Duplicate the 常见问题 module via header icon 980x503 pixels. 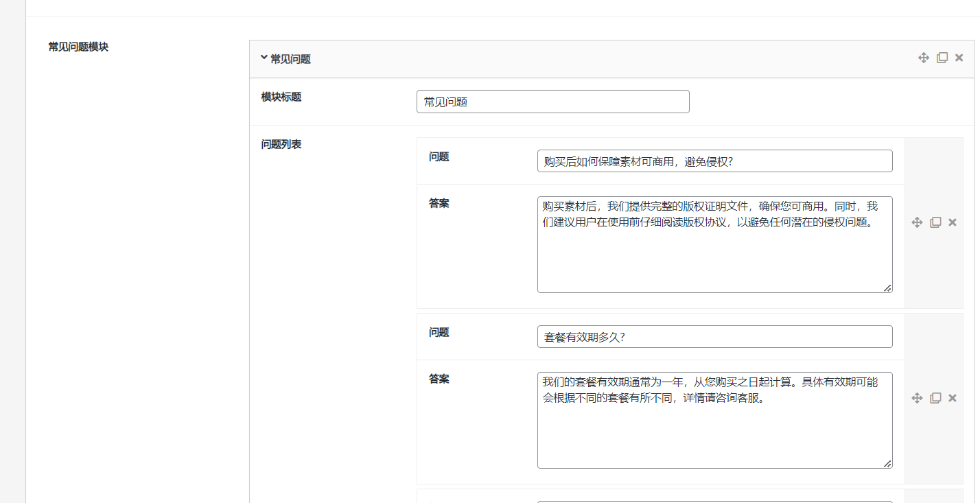[x=942, y=58]
